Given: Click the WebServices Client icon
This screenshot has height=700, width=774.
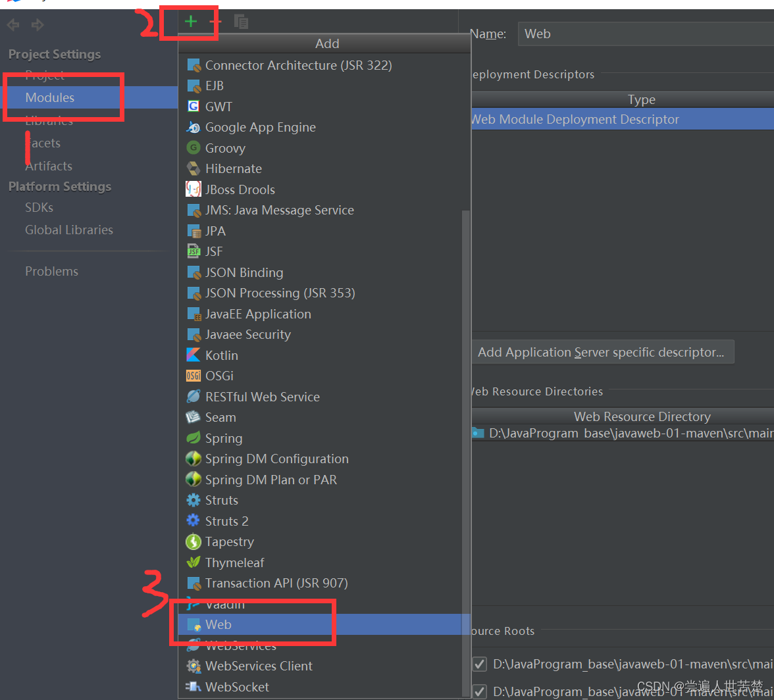Looking at the screenshot, I should click(x=193, y=666).
